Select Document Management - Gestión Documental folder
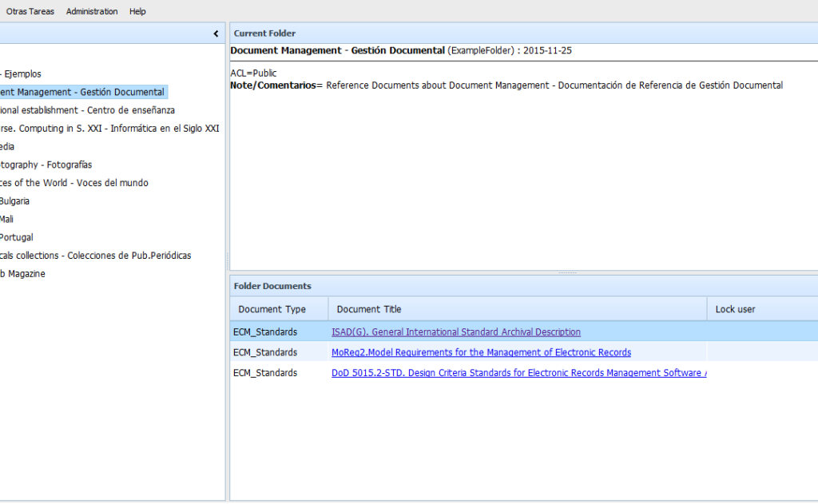 click(82, 93)
